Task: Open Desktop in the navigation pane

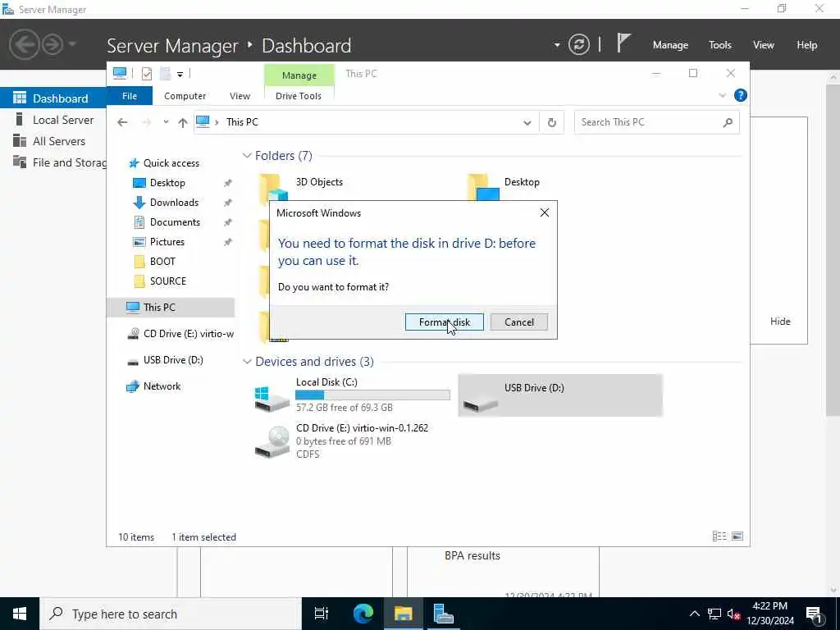Action: [x=167, y=183]
